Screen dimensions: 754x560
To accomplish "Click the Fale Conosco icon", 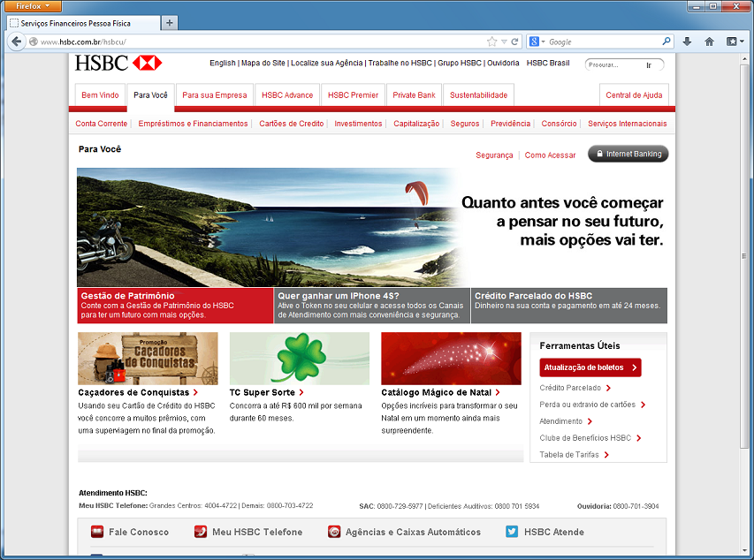I will pyautogui.click(x=96, y=532).
